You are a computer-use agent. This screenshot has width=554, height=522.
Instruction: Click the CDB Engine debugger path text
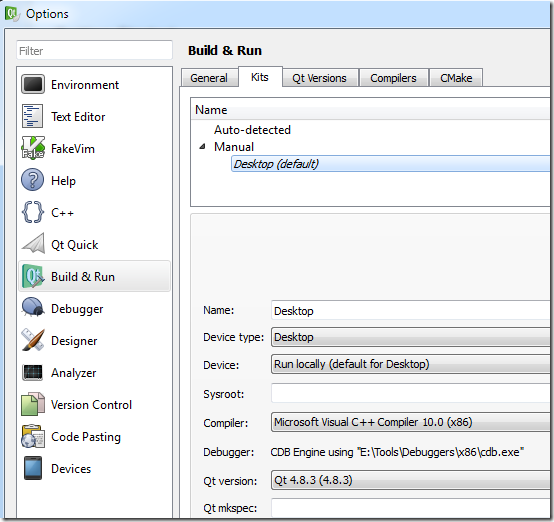pos(397,452)
